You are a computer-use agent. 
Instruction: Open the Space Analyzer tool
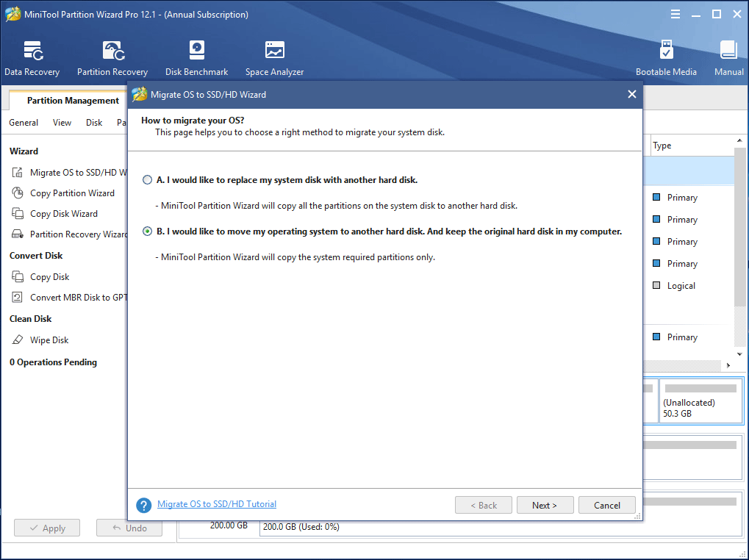(x=275, y=58)
